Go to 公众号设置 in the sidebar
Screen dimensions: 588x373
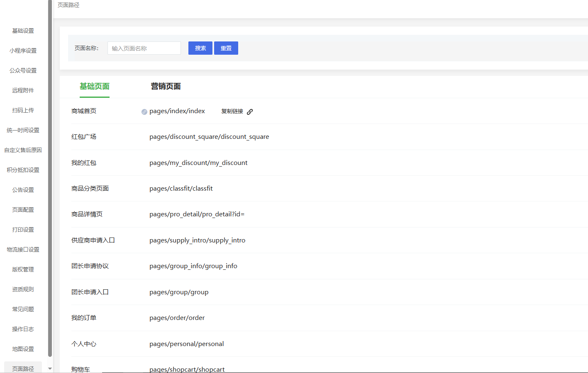point(23,70)
